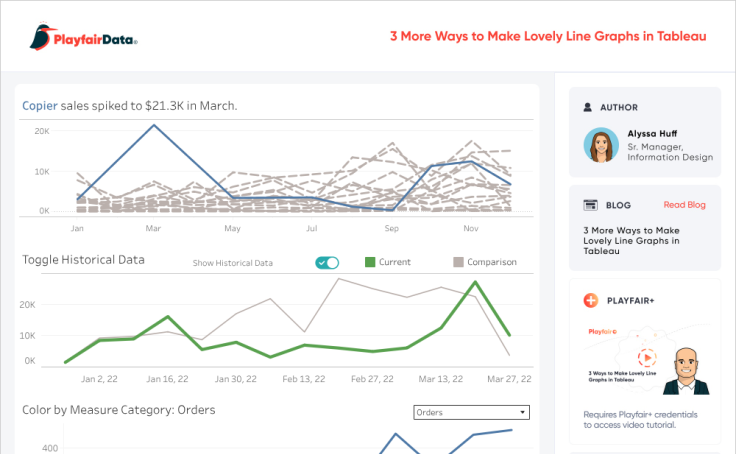Image resolution: width=736 pixels, height=454 pixels.
Task: Click Alyssa Huff's avatar picture
Action: [x=601, y=145]
